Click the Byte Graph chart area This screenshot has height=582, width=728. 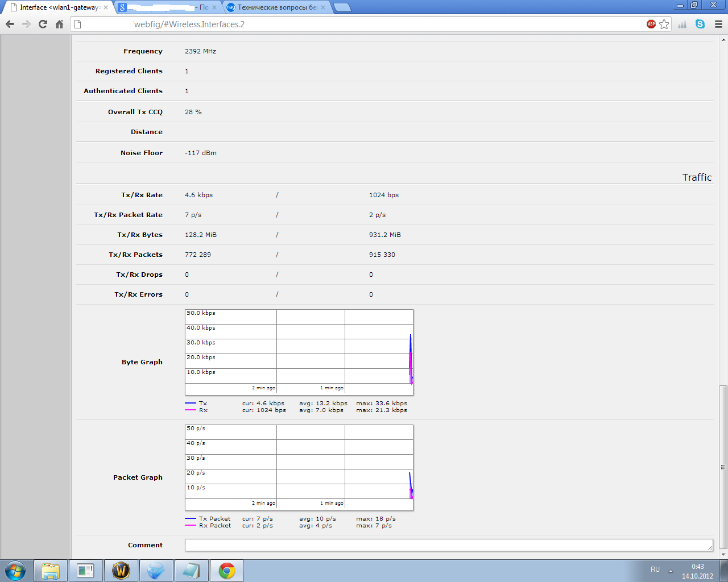pyautogui.click(x=299, y=352)
